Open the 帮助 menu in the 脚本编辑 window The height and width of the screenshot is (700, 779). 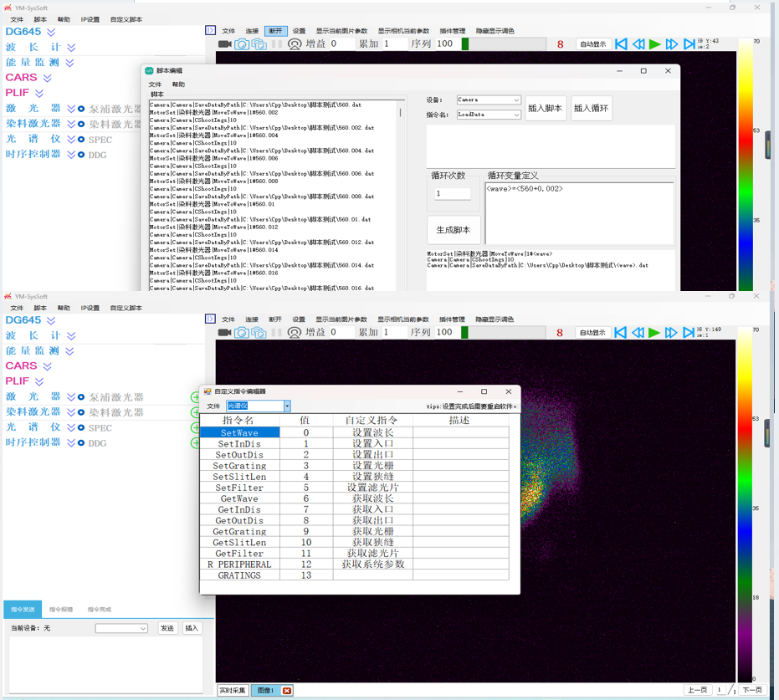coord(178,84)
